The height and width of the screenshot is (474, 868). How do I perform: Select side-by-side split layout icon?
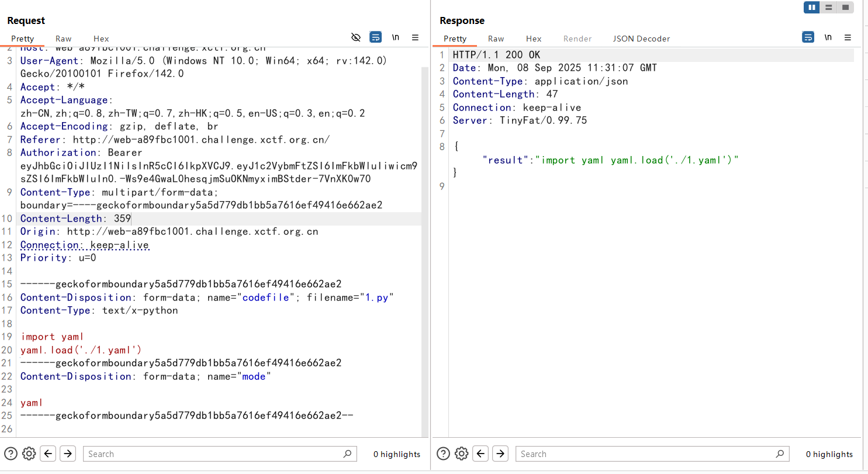click(811, 8)
